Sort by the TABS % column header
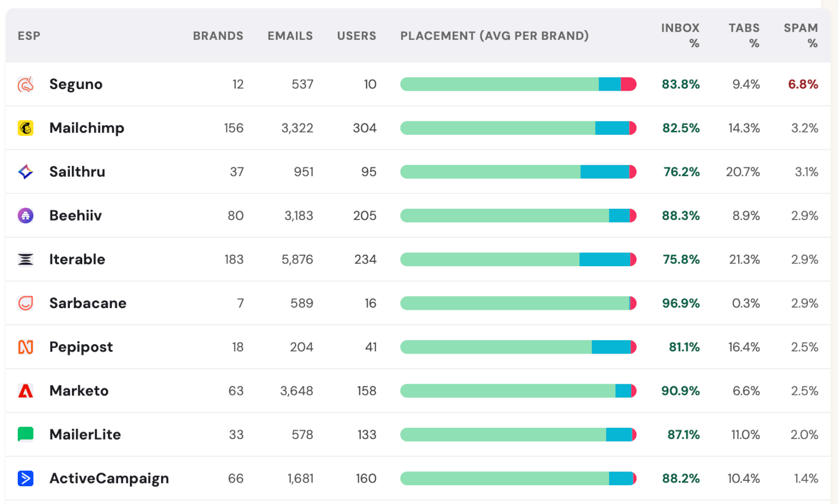 744,35
